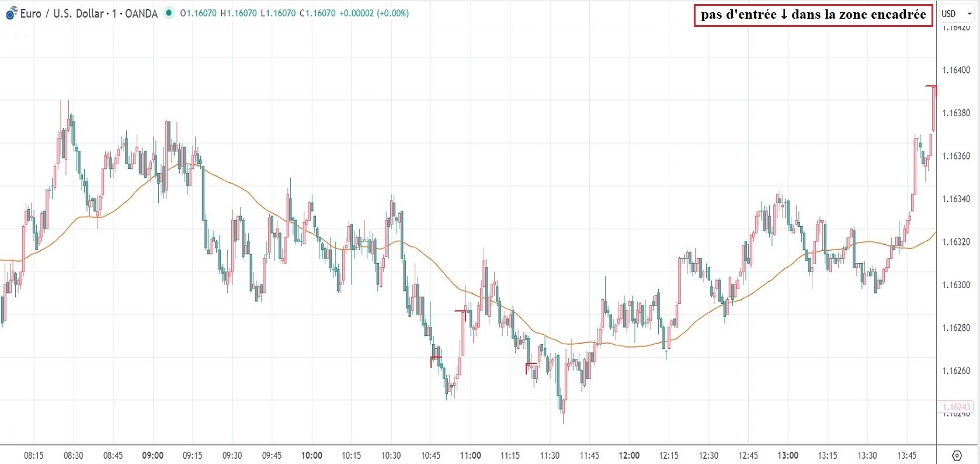This screenshot has width=980, height=464.
Task: Click the 13:00 time axis label
Action: (x=788, y=456)
